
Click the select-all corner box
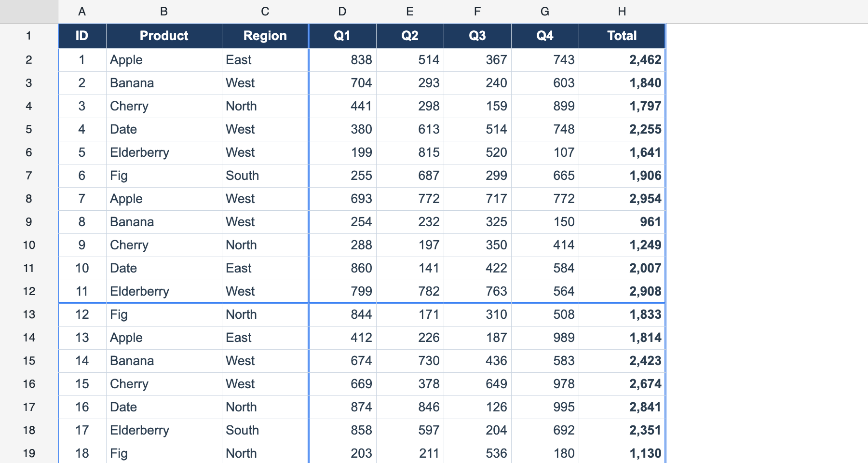[x=29, y=12]
